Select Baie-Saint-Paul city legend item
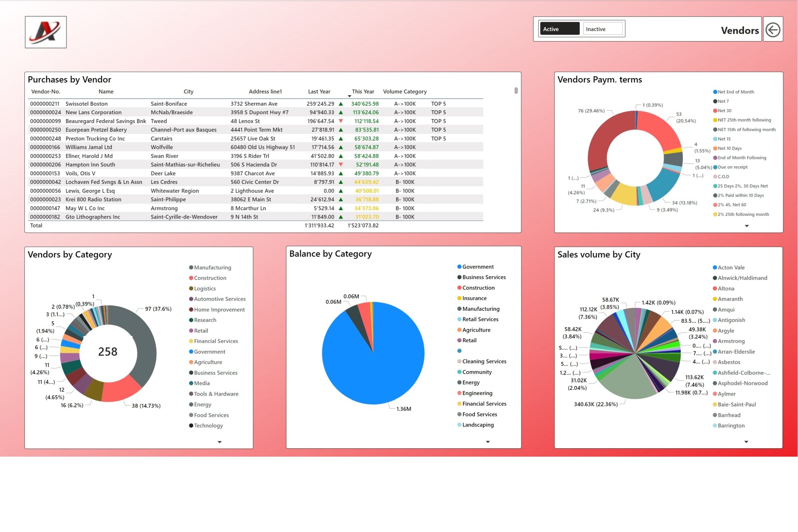The height and width of the screenshot is (532, 798). (734, 404)
